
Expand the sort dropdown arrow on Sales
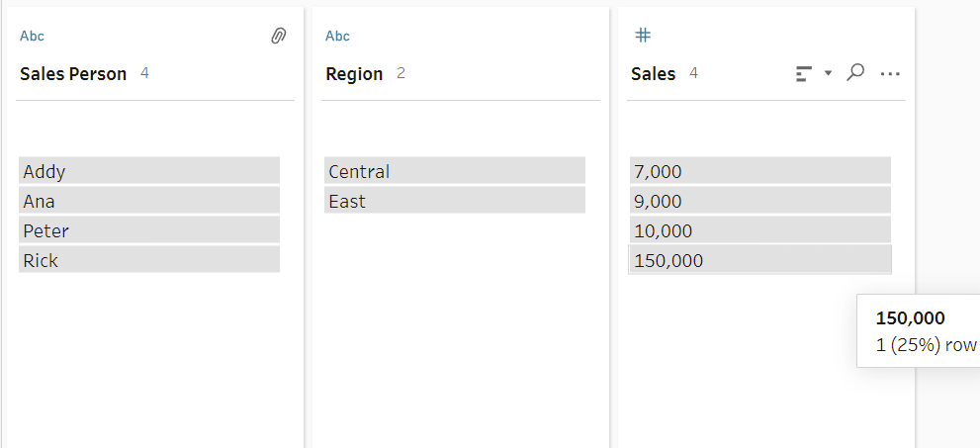coord(828,73)
